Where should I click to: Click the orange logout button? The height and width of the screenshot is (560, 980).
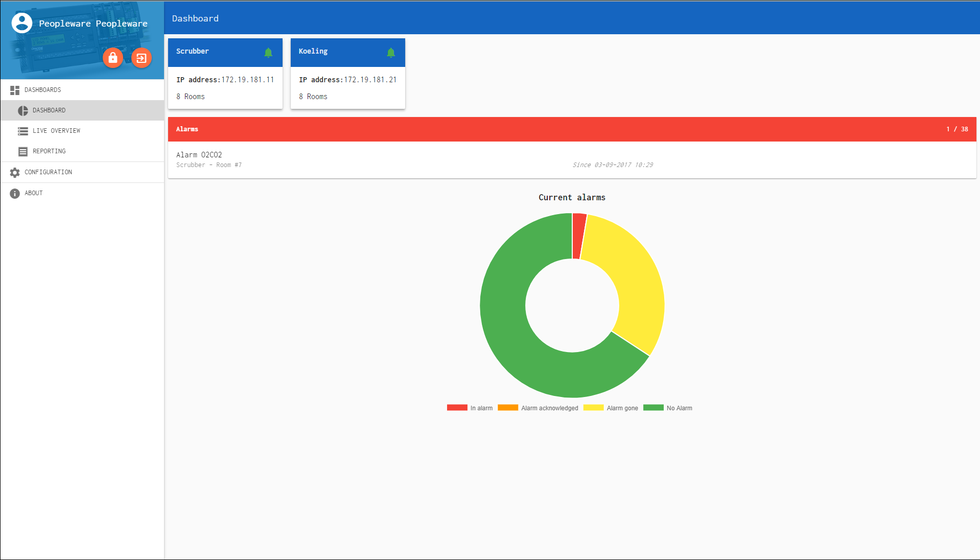tap(142, 58)
